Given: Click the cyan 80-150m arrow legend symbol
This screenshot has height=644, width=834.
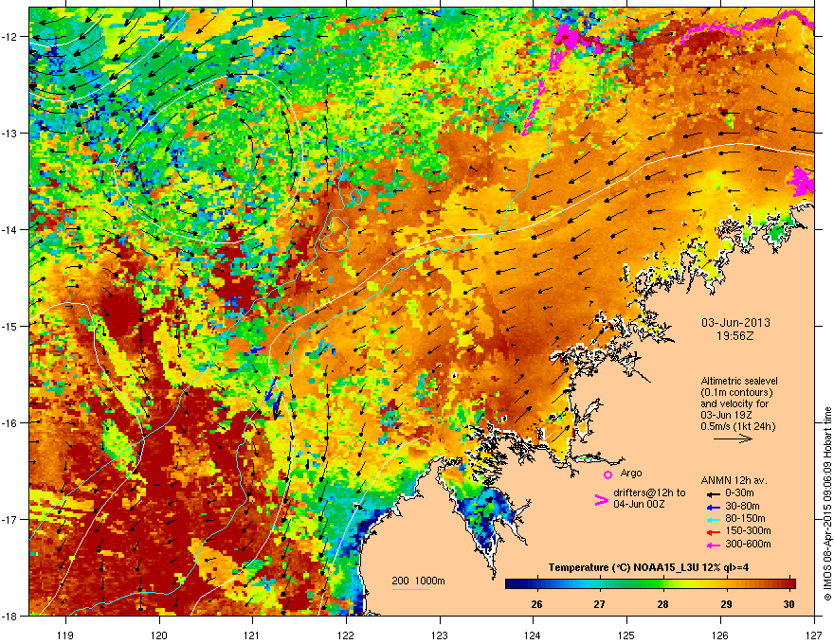Looking at the screenshot, I should pyautogui.click(x=712, y=520).
